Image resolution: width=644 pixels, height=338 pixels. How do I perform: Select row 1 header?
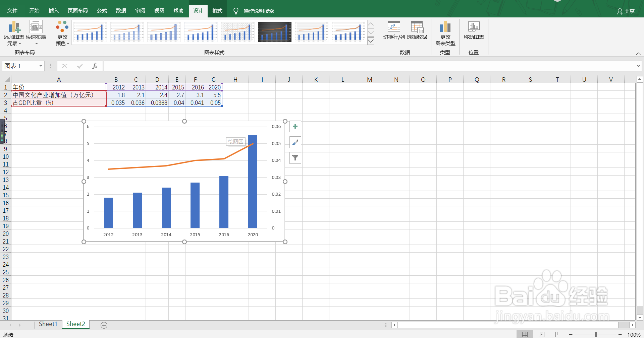[x=5, y=87]
